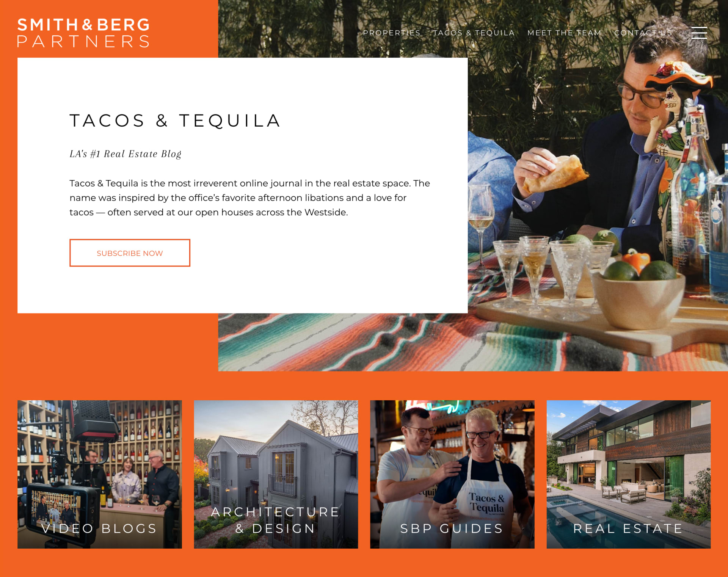Click the Subscribe Now button

click(x=130, y=253)
